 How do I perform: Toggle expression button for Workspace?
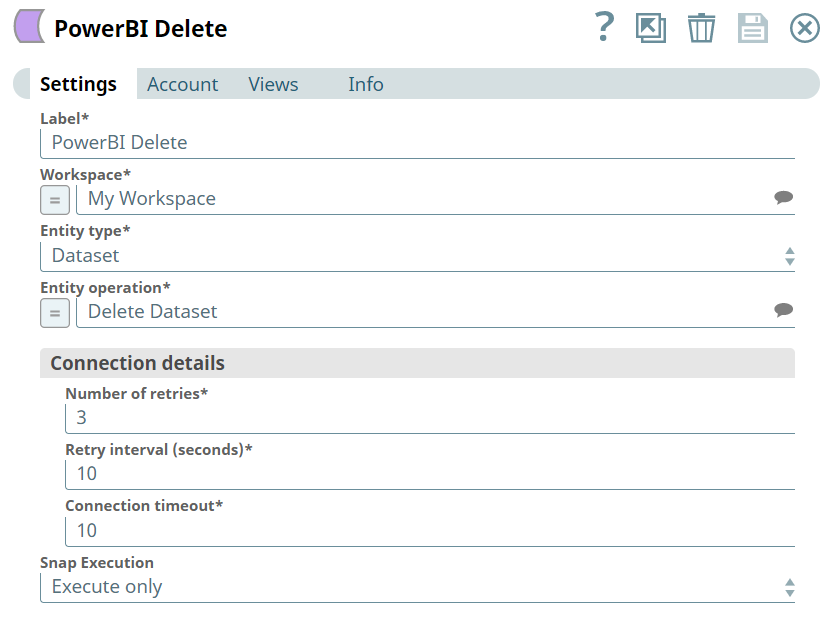click(x=55, y=200)
